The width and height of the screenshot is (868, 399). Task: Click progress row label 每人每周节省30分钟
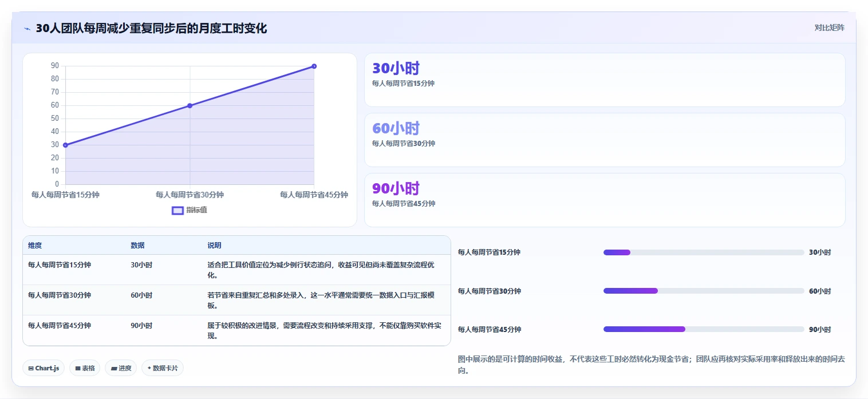coord(490,291)
